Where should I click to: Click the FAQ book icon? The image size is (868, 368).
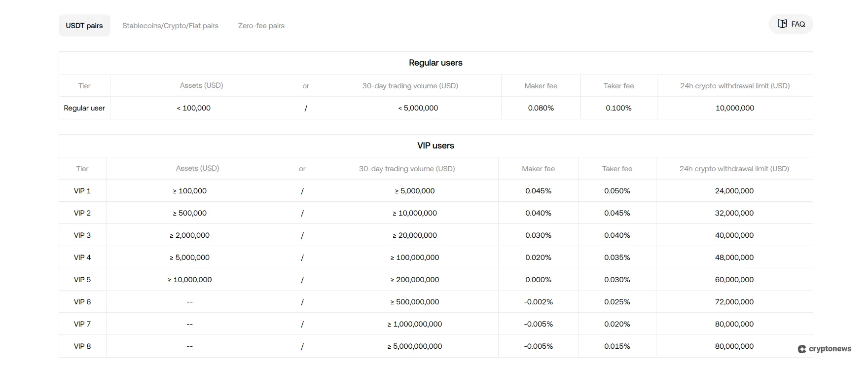point(782,24)
